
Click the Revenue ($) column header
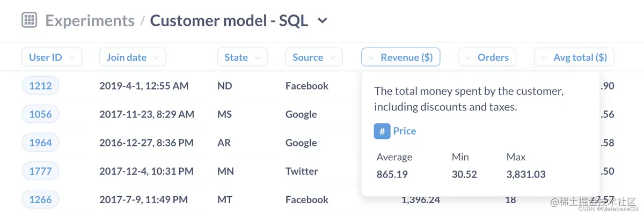401,57
